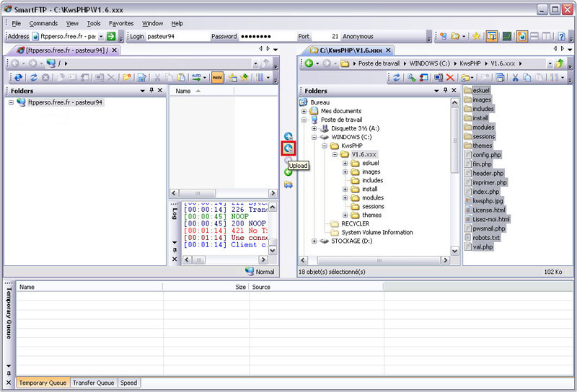Expand the STOCKAGE (D:) drive node

tap(314, 241)
